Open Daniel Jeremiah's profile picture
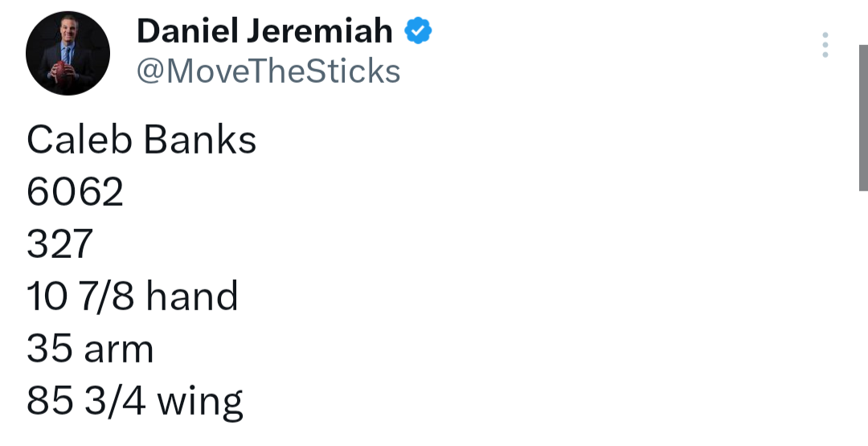Image resolution: width=868 pixels, height=446 pixels. pyautogui.click(x=68, y=54)
